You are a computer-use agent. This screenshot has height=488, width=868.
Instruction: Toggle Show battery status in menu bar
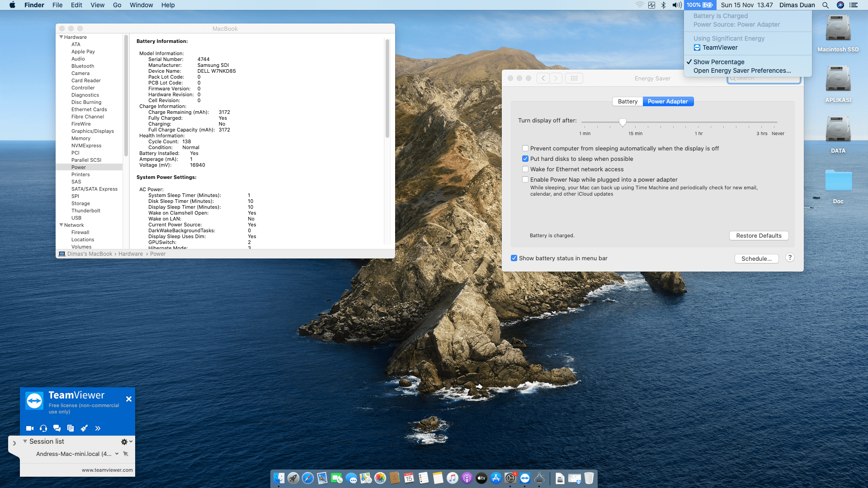point(514,258)
